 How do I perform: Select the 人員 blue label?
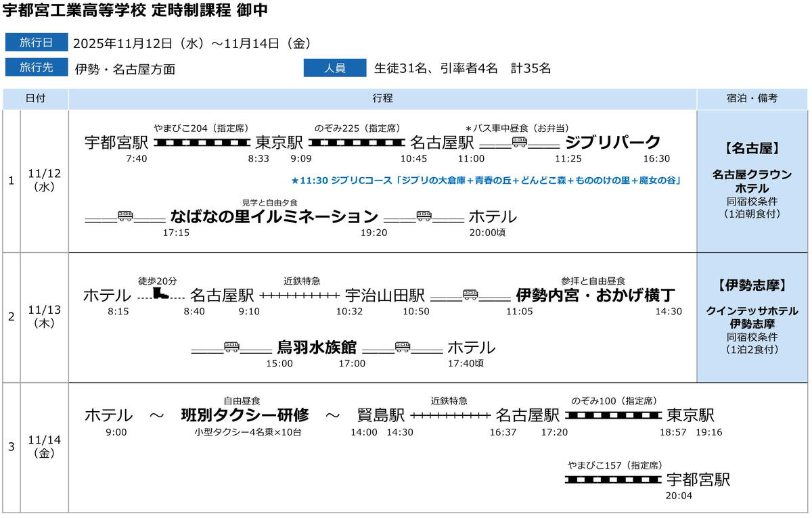(335, 68)
